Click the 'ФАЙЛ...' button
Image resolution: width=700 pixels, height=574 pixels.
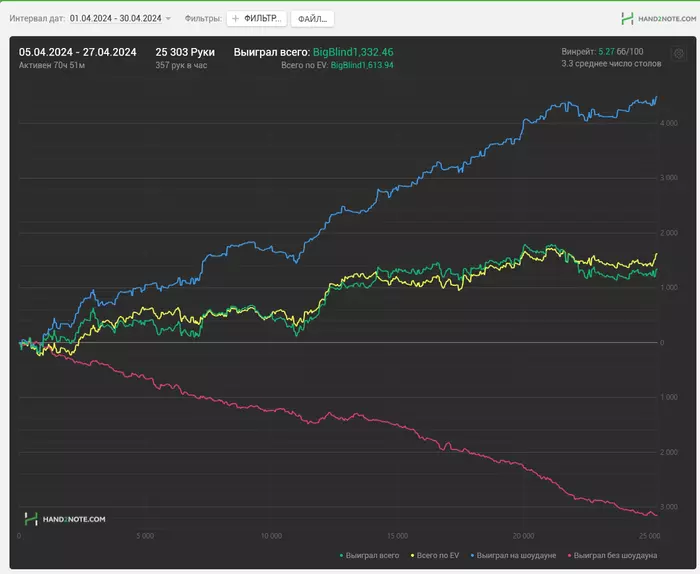pos(312,18)
